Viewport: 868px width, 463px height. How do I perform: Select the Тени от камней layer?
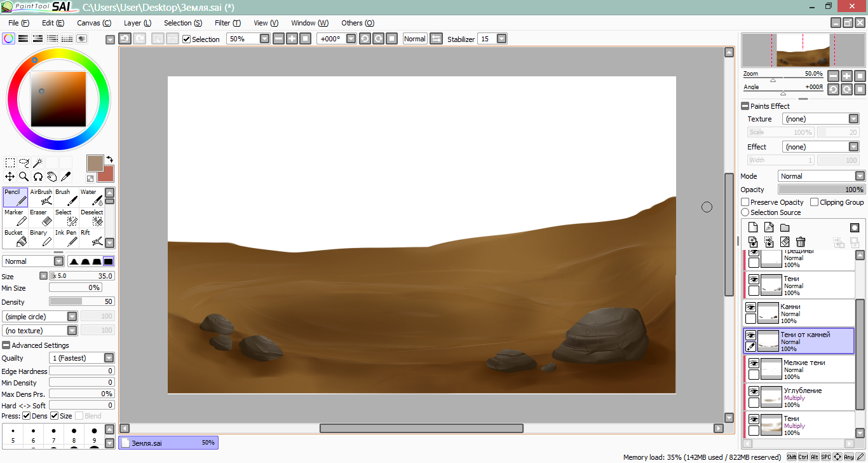point(799,341)
